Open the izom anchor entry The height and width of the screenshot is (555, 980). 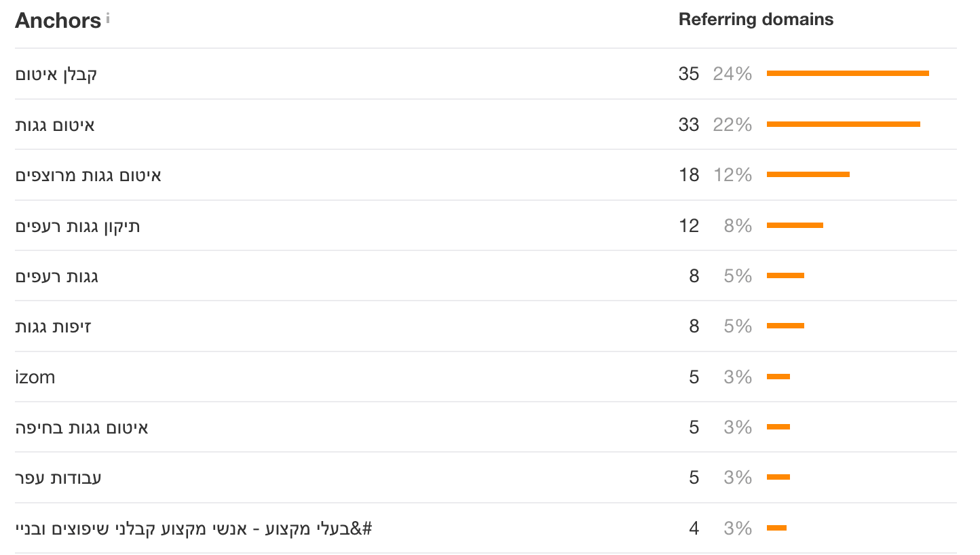[x=35, y=377]
